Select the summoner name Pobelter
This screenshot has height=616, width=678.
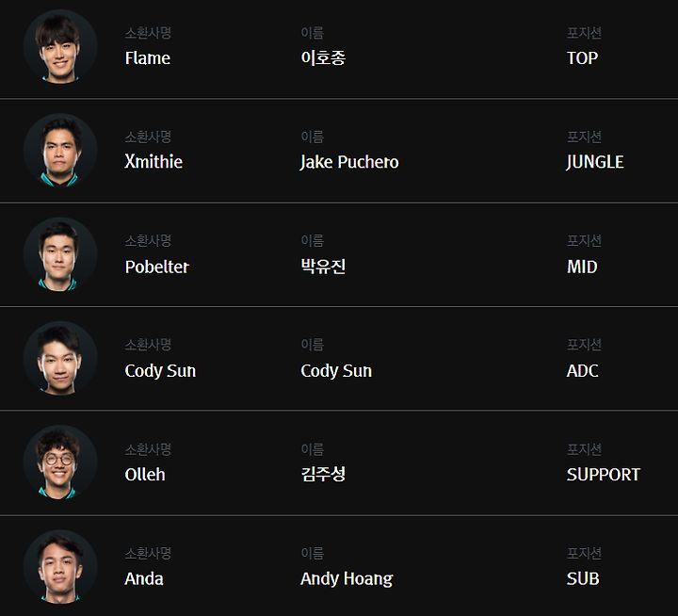157,267
